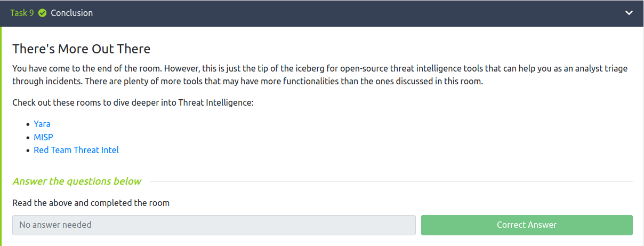Open the Yara room link
Screen dimensions: 644x246
click(x=42, y=124)
